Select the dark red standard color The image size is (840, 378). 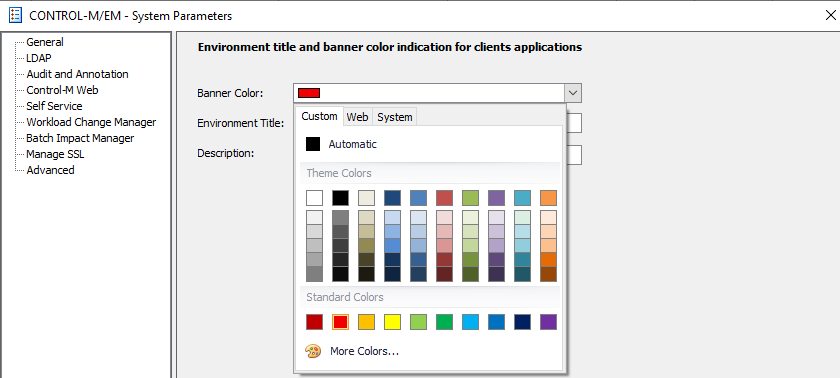tap(314, 322)
